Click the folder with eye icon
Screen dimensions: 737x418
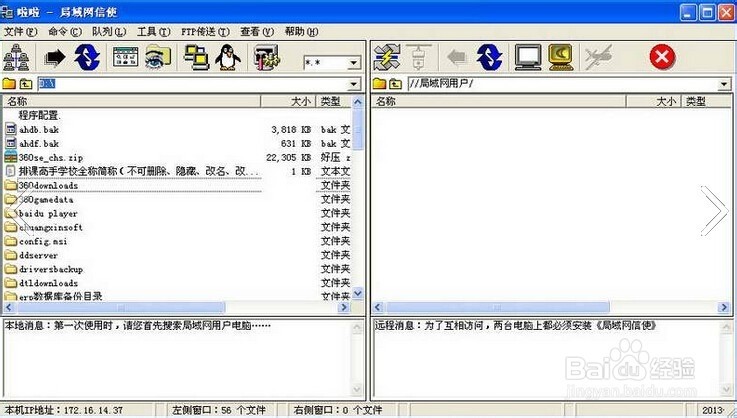(158, 57)
